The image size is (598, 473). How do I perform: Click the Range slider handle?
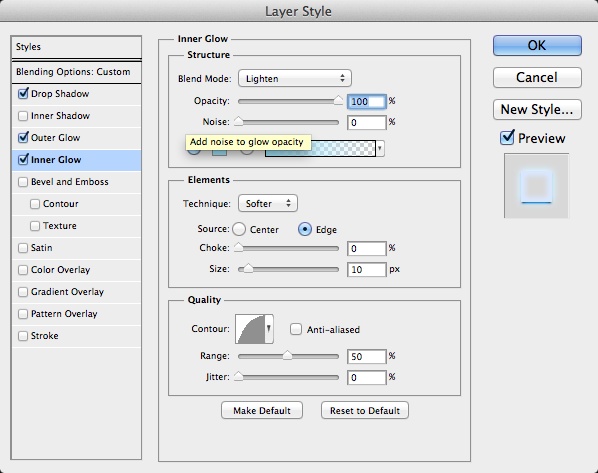(x=287, y=356)
